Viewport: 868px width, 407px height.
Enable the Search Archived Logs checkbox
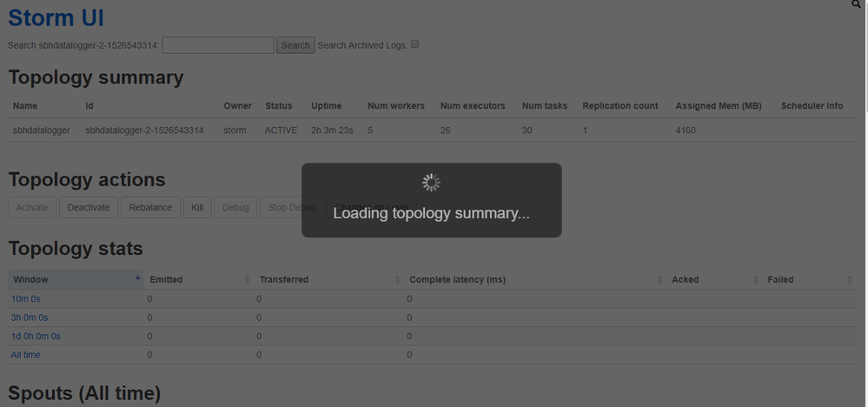[415, 44]
